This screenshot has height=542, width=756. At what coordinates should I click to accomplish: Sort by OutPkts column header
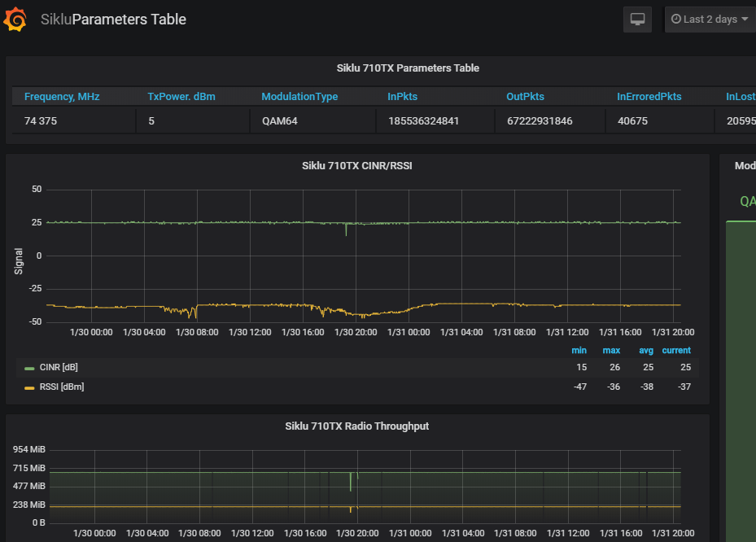[525, 97]
